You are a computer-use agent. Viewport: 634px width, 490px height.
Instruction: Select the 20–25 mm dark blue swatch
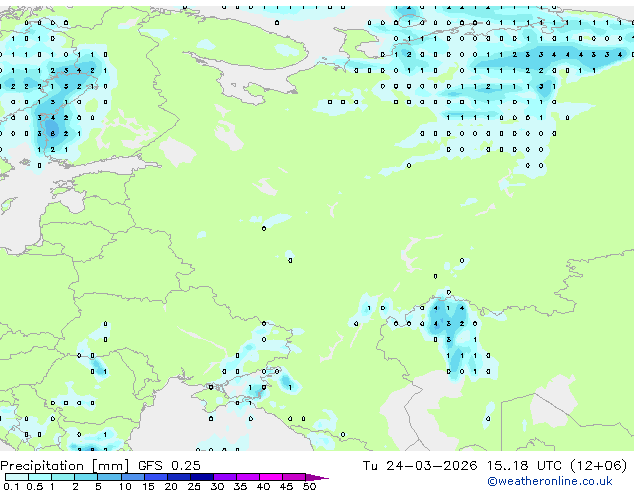178,477
